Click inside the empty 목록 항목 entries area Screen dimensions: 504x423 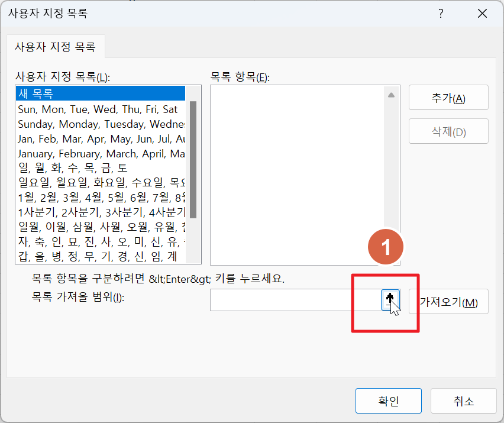click(296, 172)
